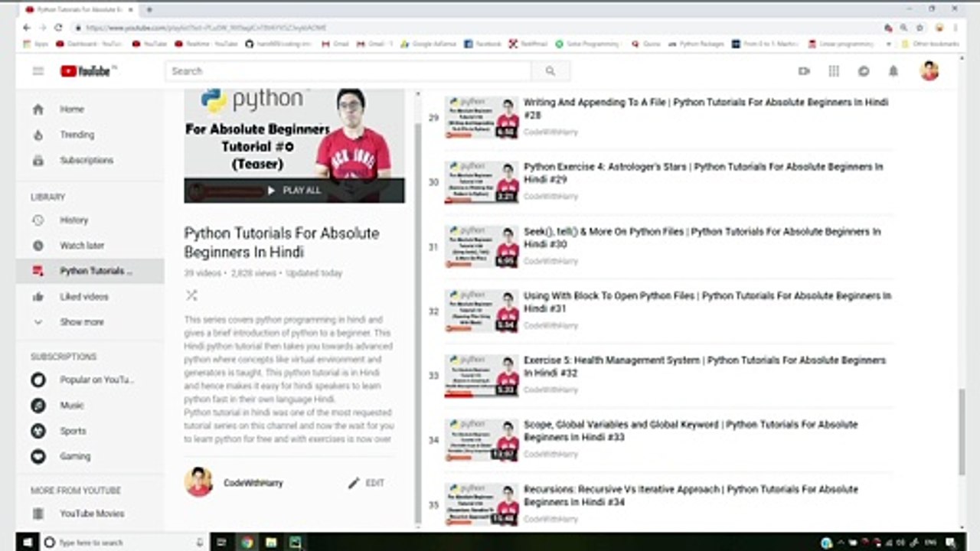Open the notifications bell

tap(893, 71)
